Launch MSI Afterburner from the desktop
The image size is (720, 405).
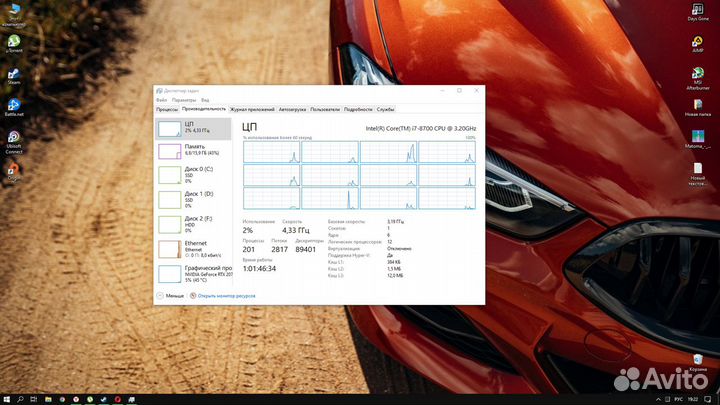click(697, 76)
